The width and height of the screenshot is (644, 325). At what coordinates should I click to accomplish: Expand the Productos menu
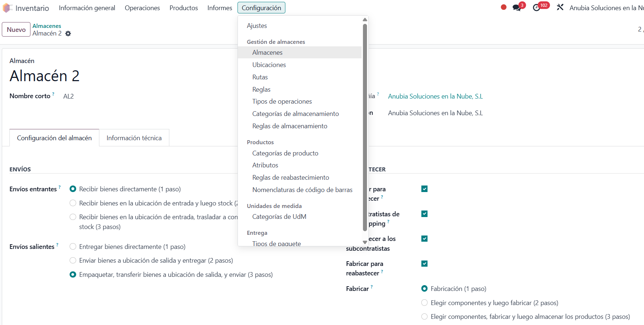coord(184,8)
